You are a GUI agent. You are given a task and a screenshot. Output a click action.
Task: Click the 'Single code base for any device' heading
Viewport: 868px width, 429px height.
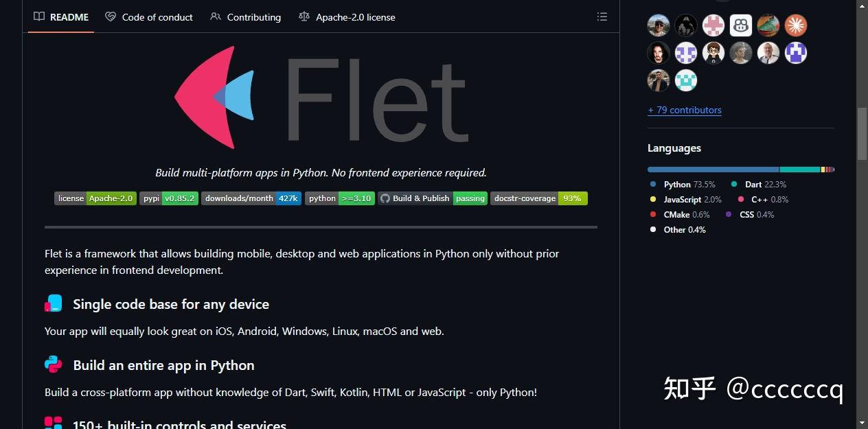click(x=171, y=304)
